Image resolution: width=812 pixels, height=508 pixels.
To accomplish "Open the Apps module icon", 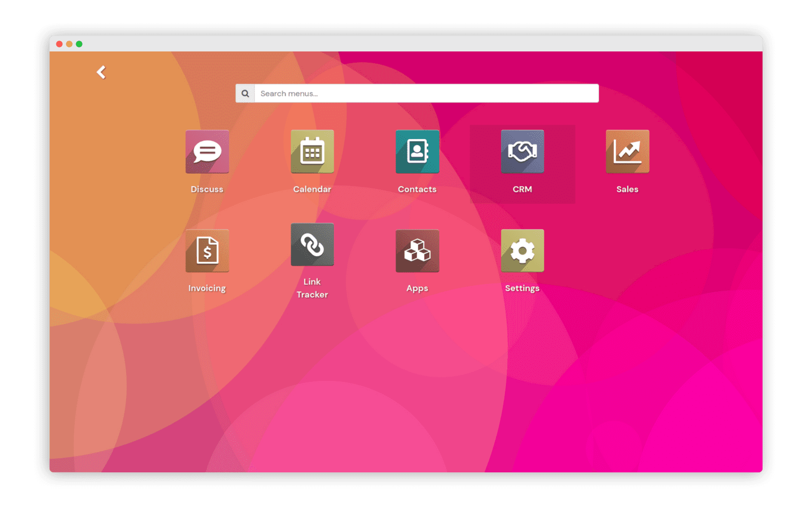I will 417,250.
